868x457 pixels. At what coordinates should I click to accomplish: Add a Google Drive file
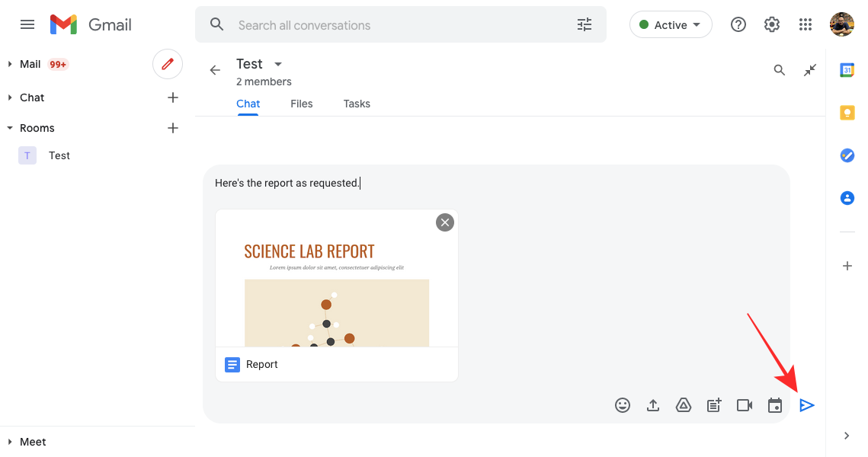684,406
